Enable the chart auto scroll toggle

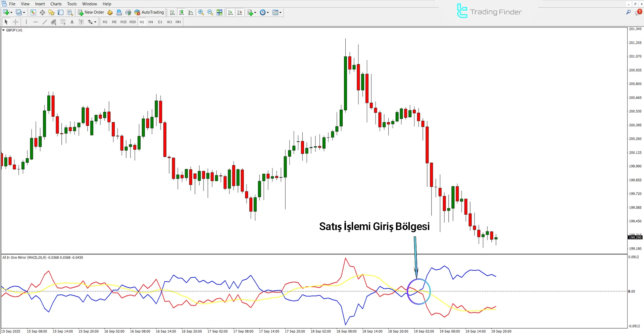(230, 12)
